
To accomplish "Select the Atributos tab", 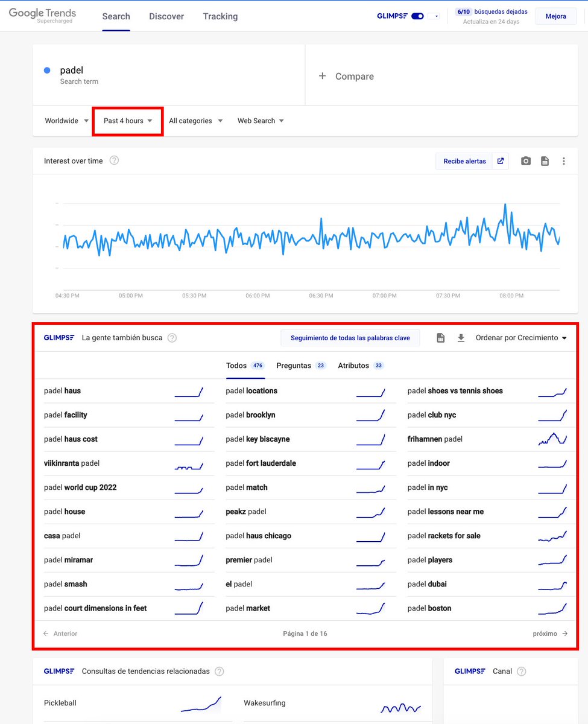I will coord(361,366).
